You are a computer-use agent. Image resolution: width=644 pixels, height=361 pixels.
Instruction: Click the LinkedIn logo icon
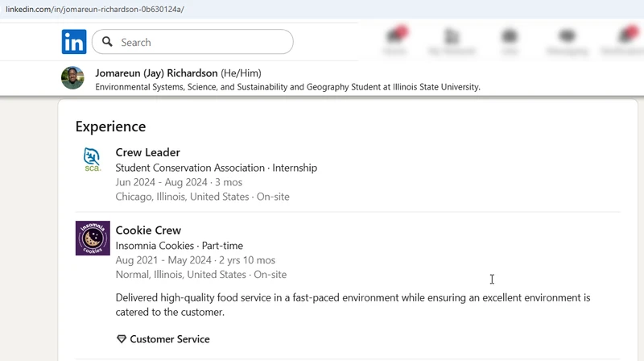tap(74, 42)
